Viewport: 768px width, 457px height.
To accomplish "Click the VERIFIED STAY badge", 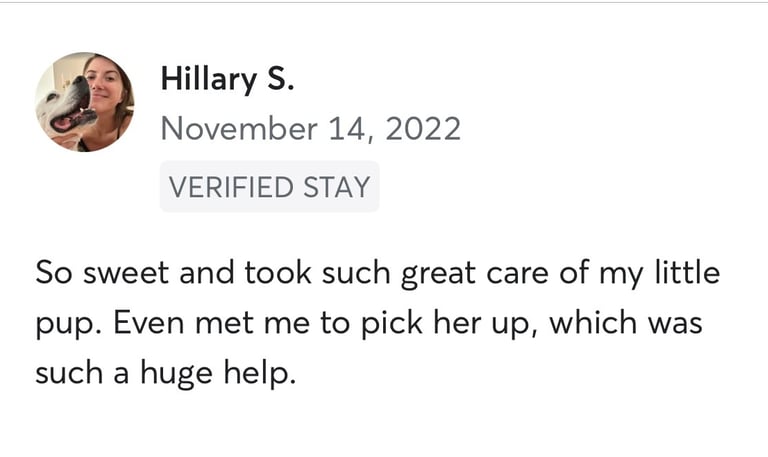I will 269,187.
